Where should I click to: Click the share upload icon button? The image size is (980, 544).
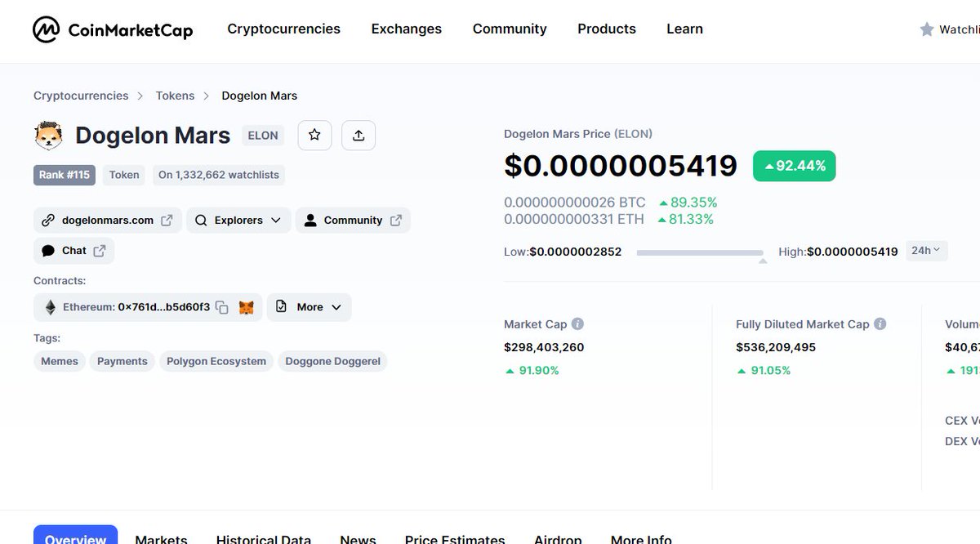(x=359, y=136)
